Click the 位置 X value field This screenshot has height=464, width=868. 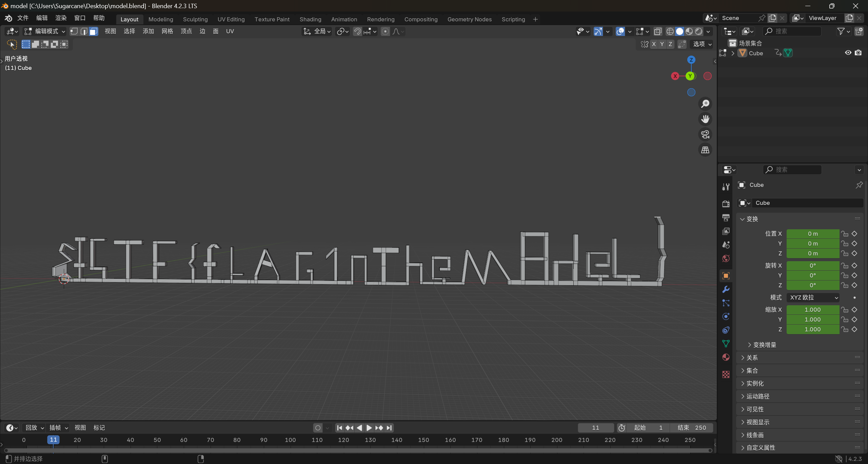(813, 234)
